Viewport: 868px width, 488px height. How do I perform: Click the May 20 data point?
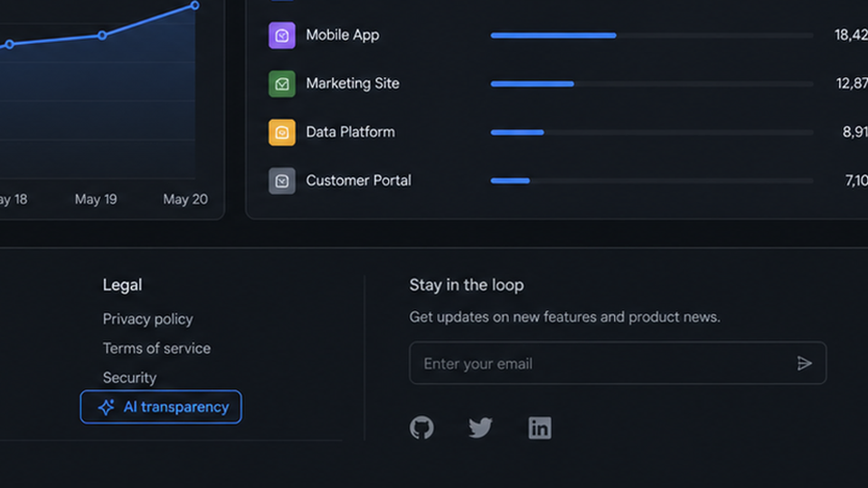click(x=195, y=5)
